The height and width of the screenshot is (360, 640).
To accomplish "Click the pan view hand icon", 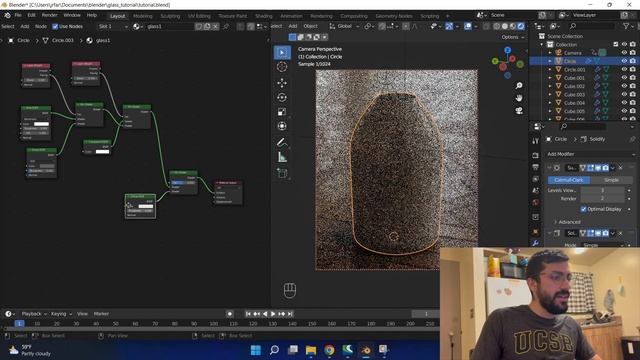I will (x=519, y=98).
